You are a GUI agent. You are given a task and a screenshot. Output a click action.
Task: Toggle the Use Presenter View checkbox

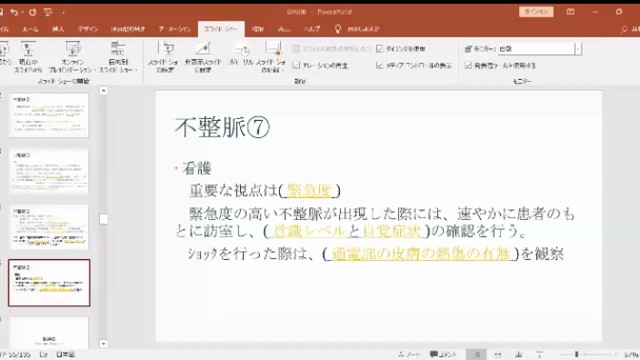(468, 65)
